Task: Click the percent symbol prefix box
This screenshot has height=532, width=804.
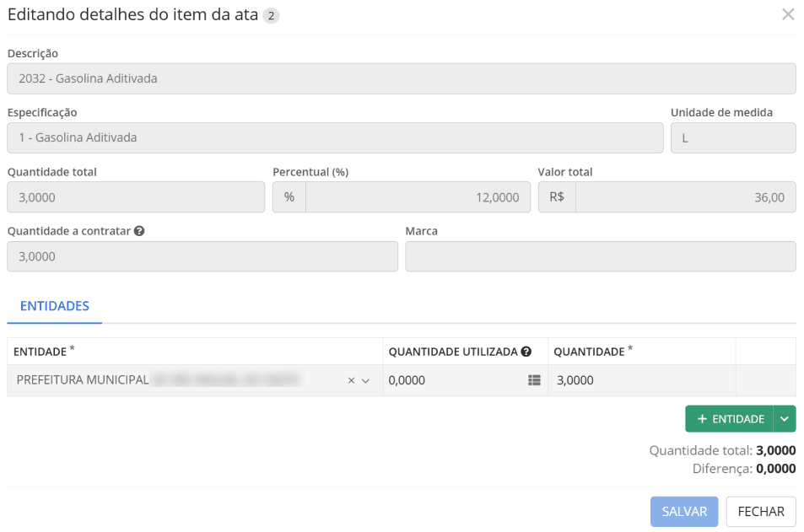Action: (289, 197)
